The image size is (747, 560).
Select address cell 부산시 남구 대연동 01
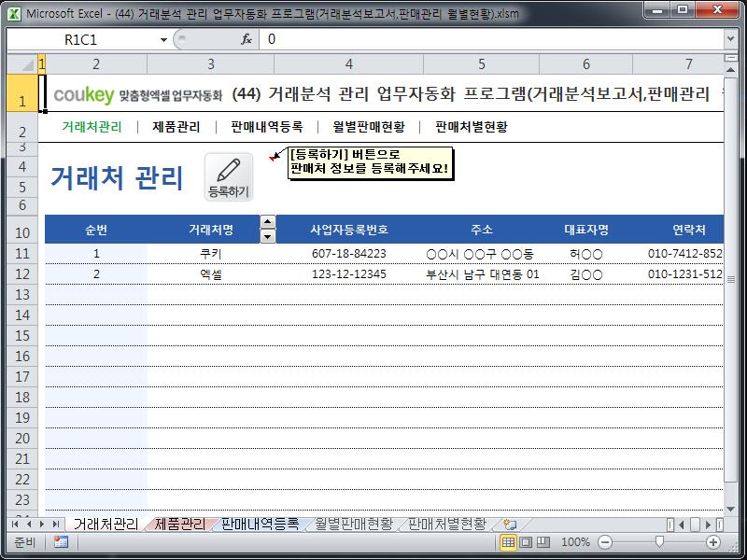pos(481,274)
